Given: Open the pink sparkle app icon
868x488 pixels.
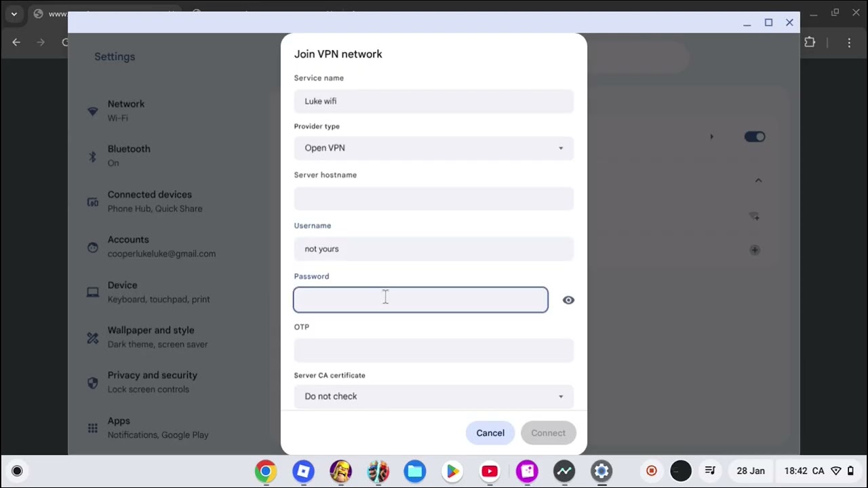Looking at the screenshot, I should (x=527, y=471).
